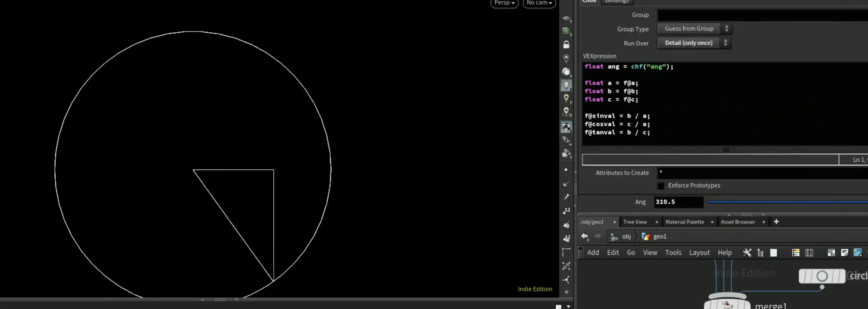The image size is (868, 309).
Task: Switch to the Tree View tab
Action: [635, 222]
